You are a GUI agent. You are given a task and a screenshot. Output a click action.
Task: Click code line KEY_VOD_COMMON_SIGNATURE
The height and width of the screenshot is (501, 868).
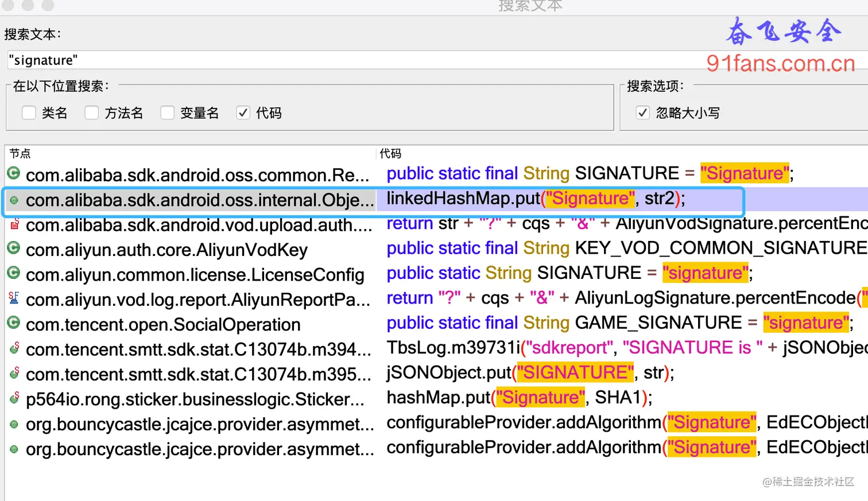click(627, 248)
